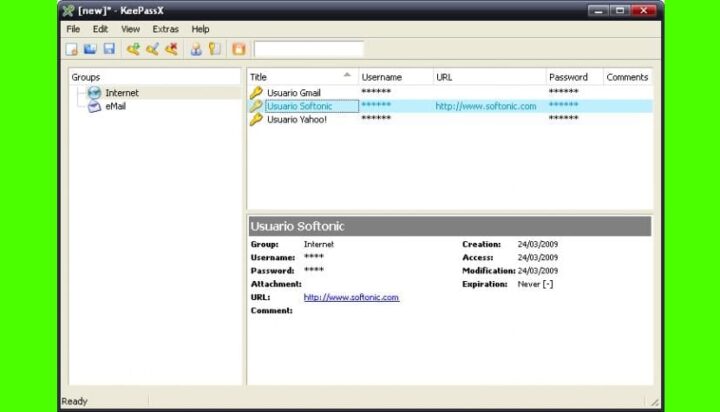The image size is (720, 412).
Task: Click the Edit Entry key icon
Action: coord(152,49)
